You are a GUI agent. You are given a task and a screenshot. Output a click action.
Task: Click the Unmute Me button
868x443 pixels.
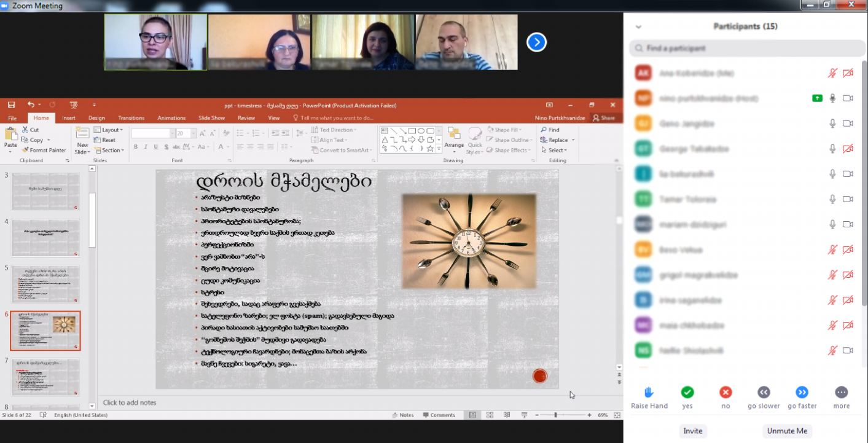(x=787, y=431)
